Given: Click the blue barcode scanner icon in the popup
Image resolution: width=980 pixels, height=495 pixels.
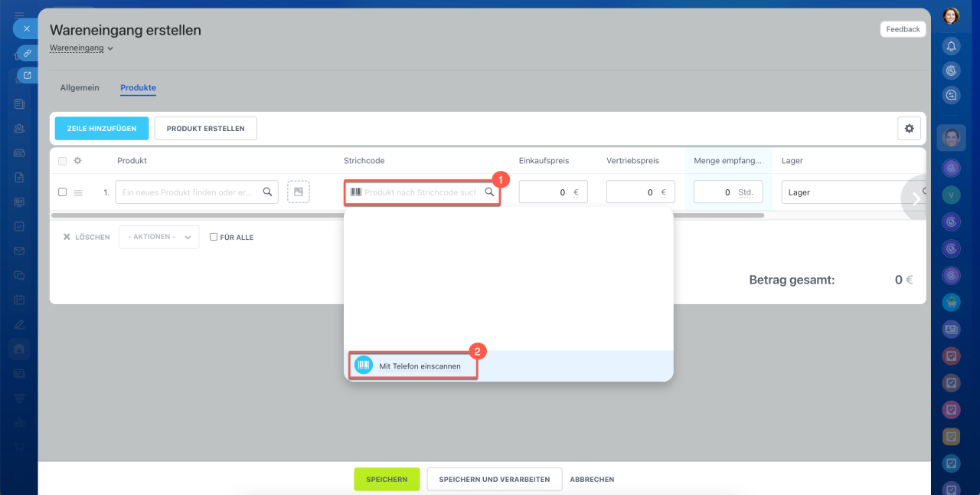Looking at the screenshot, I should [x=364, y=366].
